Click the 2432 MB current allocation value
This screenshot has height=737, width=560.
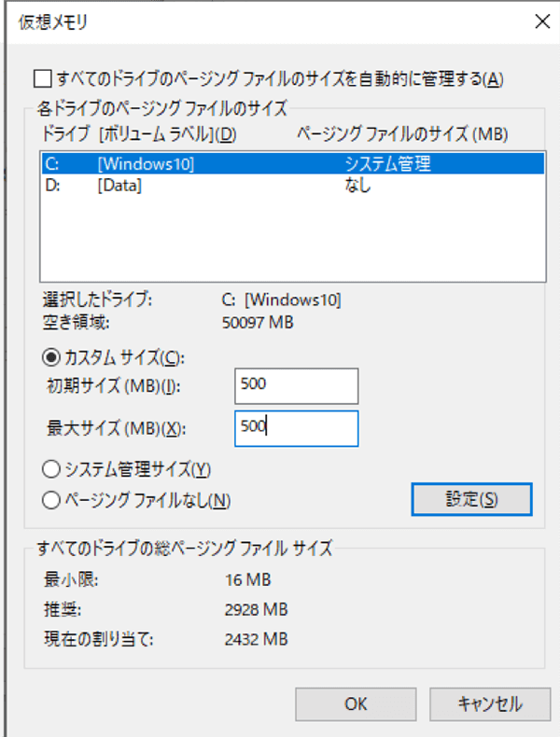coord(256,639)
